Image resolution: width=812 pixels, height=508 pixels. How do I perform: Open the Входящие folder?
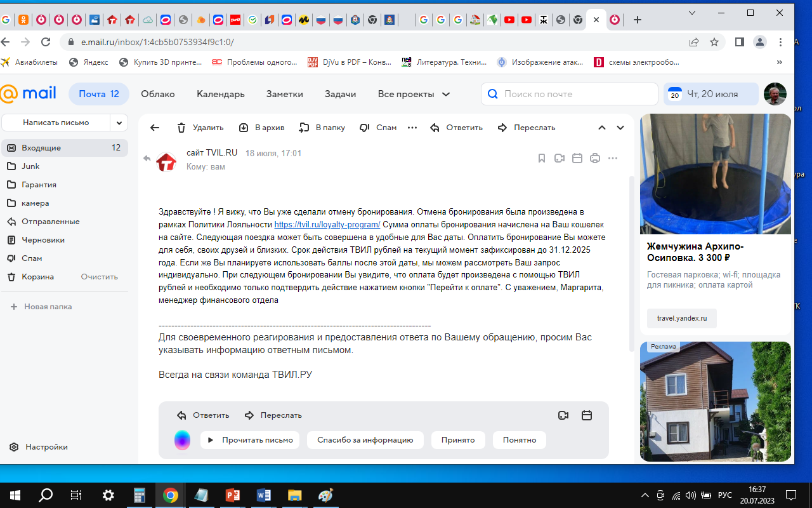[x=64, y=147]
